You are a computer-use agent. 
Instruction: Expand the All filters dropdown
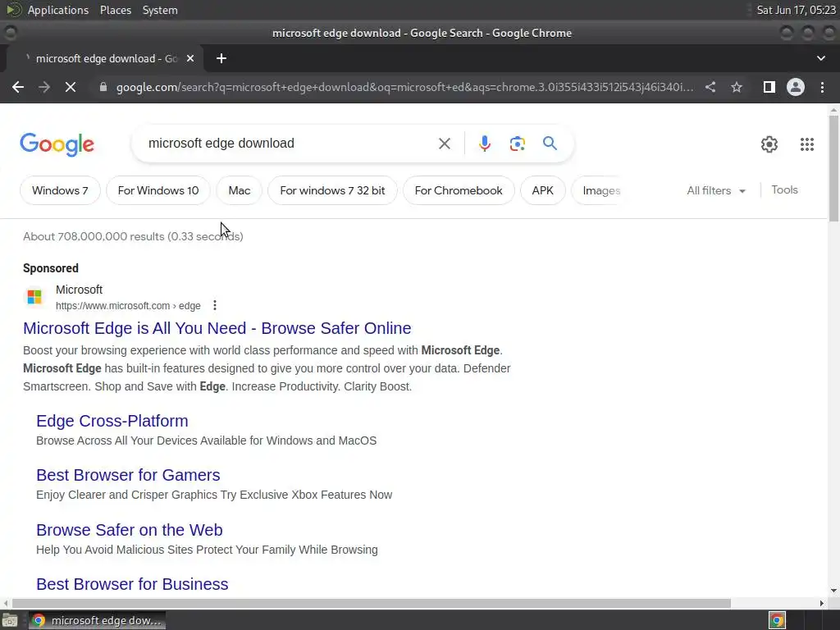coord(715,190)
